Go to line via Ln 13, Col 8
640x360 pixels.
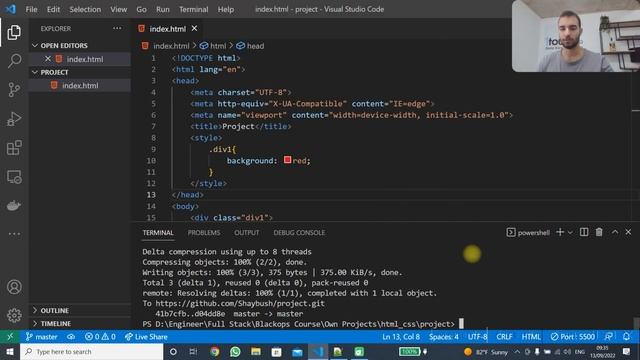(401, 337)
